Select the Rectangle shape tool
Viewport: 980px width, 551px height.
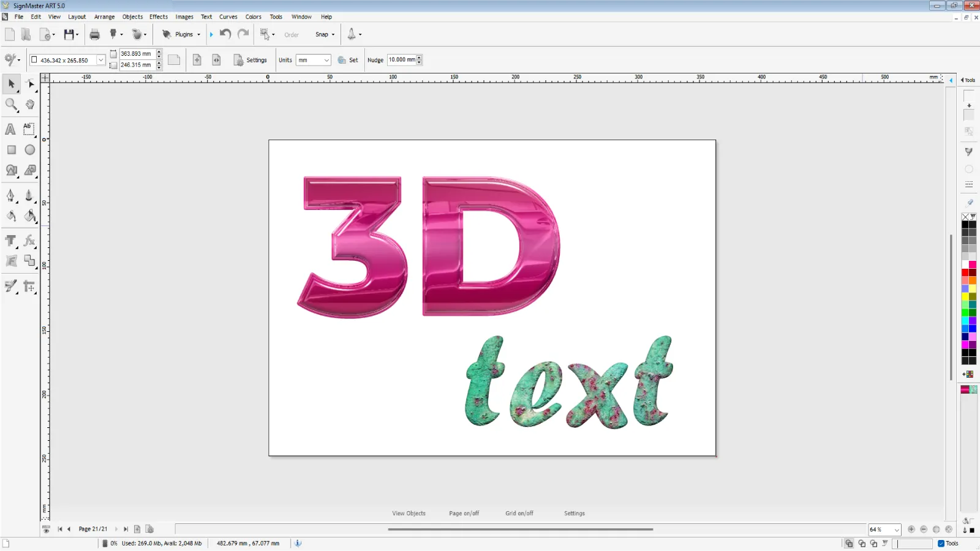11,150
